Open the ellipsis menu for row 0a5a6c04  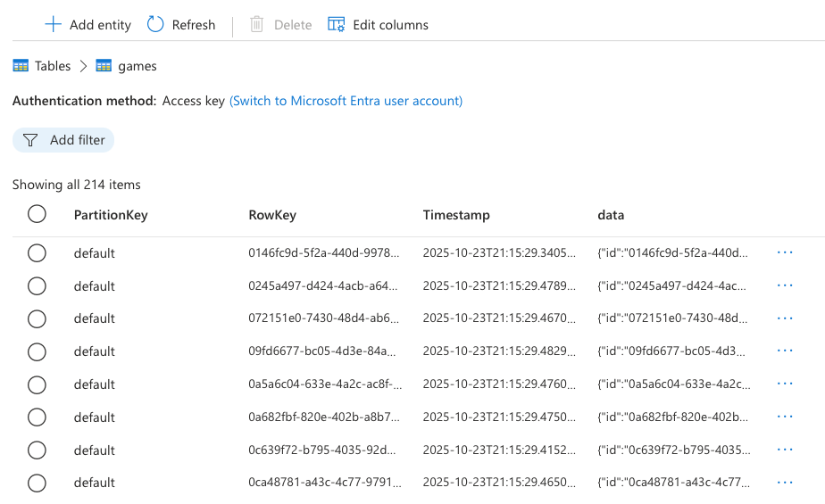coord(785,384)
